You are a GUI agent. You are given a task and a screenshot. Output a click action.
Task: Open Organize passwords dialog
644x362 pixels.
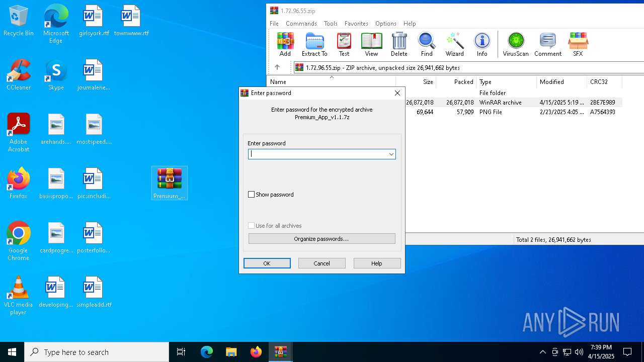pyautogui.click(x=322, y=239)
